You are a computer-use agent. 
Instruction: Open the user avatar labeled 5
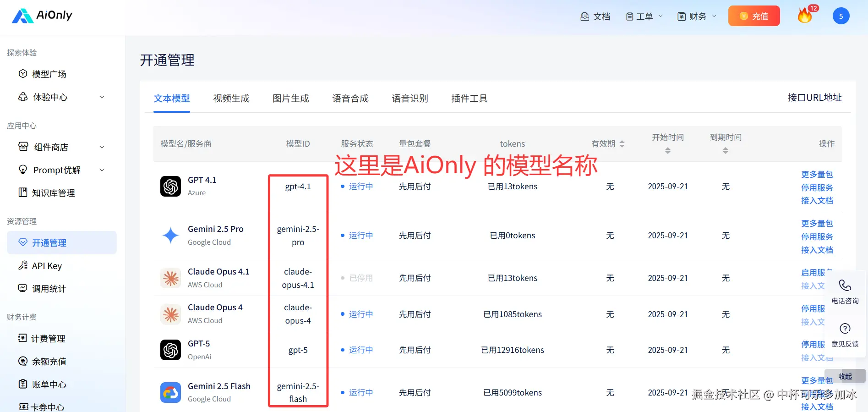click(841, 16)
